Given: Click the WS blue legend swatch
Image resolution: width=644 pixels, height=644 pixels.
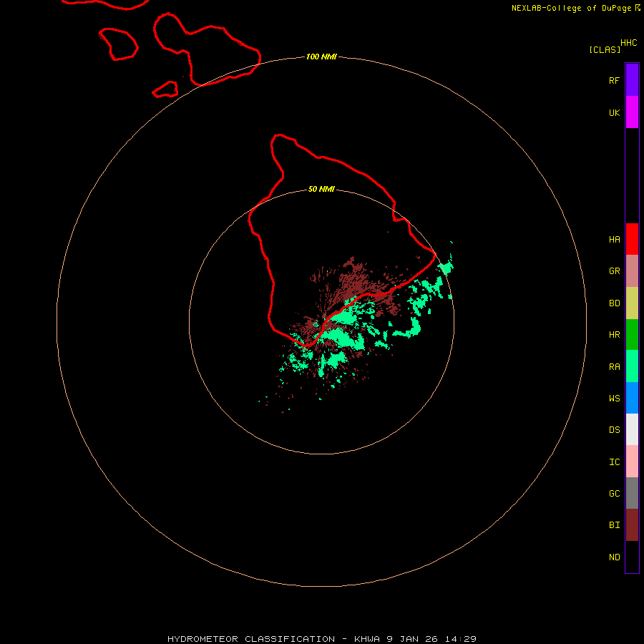Looking at the screenshot, I should 632,398.
